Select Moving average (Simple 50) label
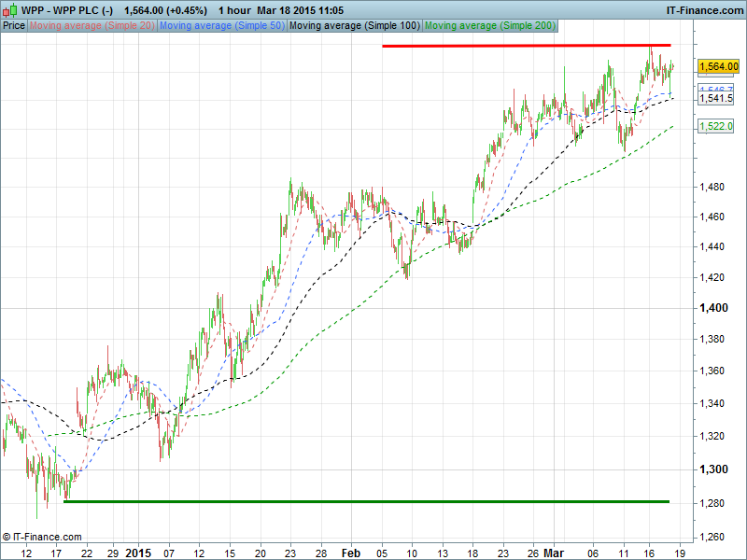This screenshot has height=560, width=747. [x=222, y=25]
